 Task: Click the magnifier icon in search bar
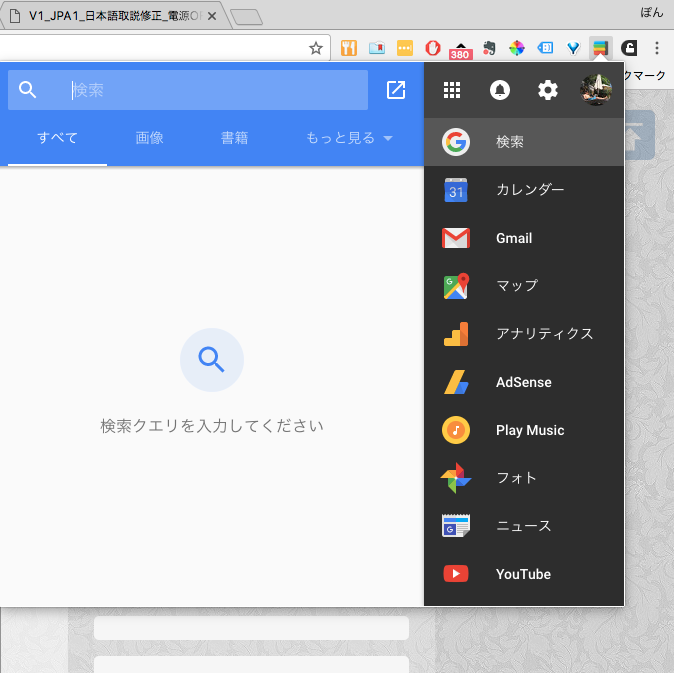tap(27, 90)
